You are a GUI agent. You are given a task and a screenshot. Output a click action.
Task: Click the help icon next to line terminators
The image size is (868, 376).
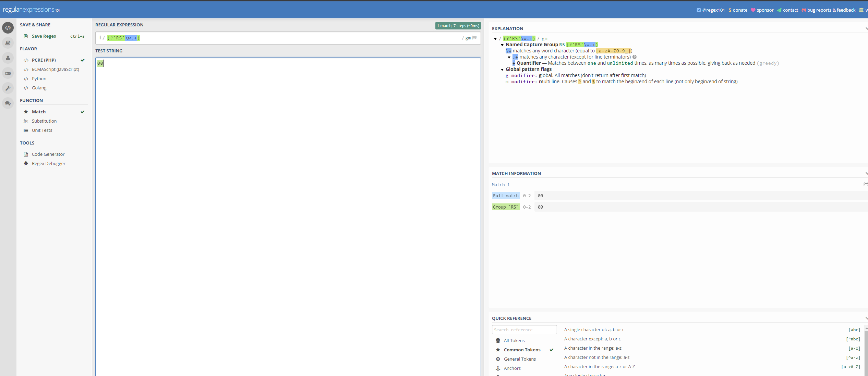(635, 57)
